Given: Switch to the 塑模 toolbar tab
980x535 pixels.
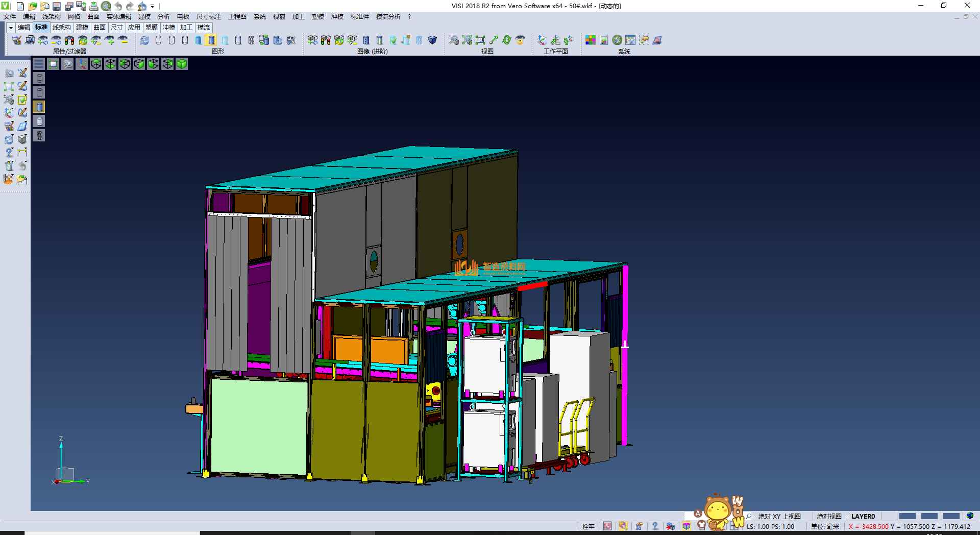Looking at the screenshot, I should tap(151, 28).
